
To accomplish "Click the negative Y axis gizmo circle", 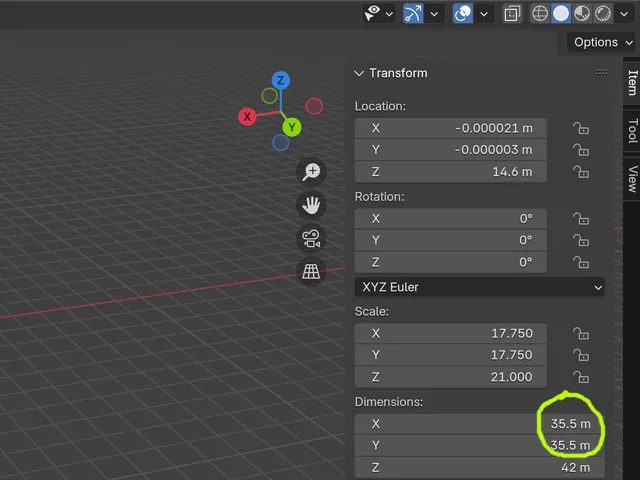I will [269, 96].
